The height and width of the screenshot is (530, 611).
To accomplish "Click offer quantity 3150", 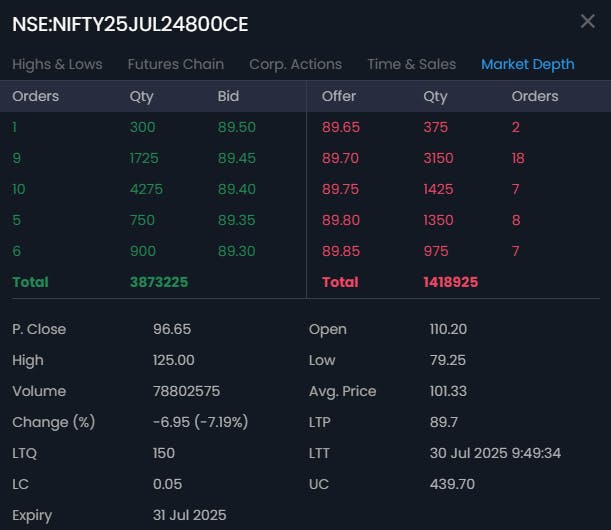I will pyautogui.click(x=439, y=158).
